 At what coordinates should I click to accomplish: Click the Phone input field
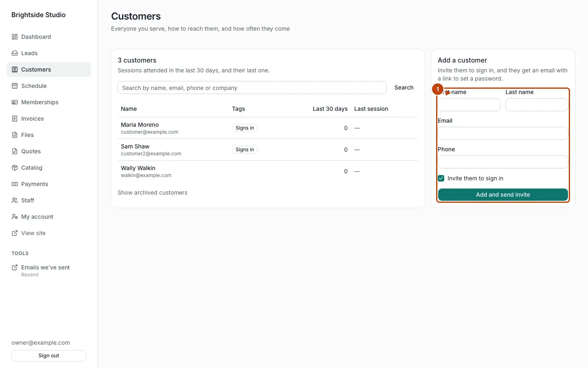click(x=503, y=162)
